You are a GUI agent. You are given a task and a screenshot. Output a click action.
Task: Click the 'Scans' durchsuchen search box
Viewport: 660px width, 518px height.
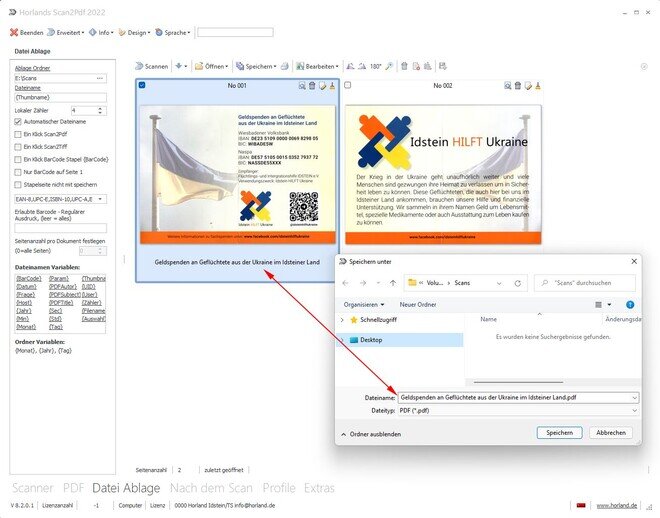coord(585,283)
